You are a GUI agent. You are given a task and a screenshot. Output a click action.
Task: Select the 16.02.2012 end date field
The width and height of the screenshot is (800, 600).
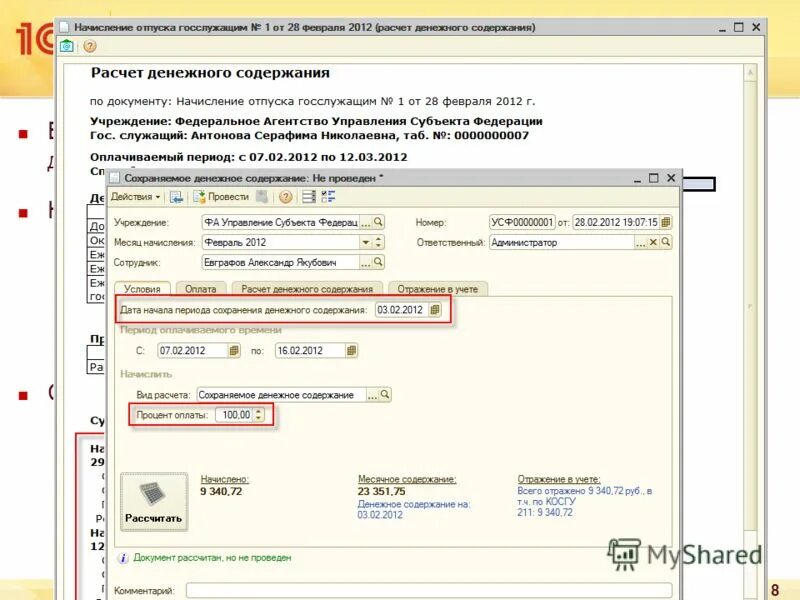[x=300, y=350]
